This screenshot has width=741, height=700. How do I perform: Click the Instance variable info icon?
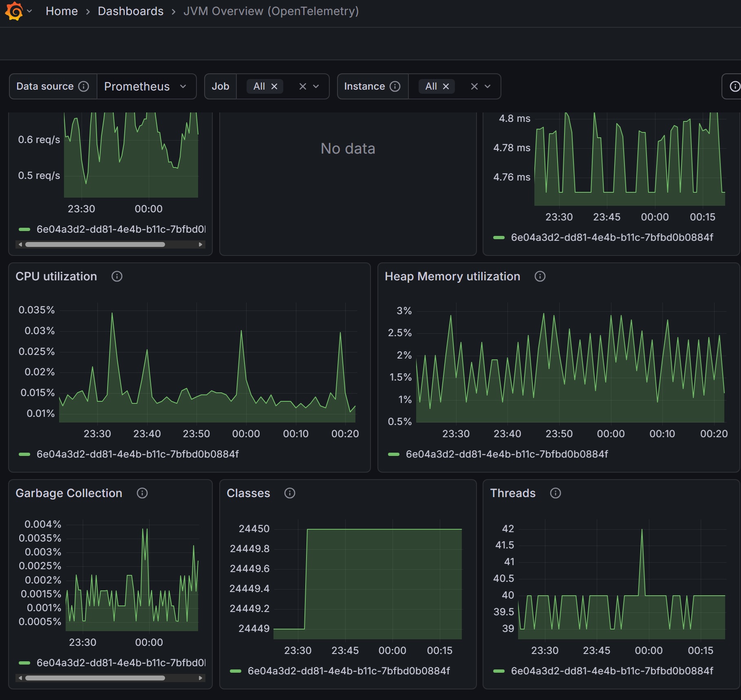point(395,86)
